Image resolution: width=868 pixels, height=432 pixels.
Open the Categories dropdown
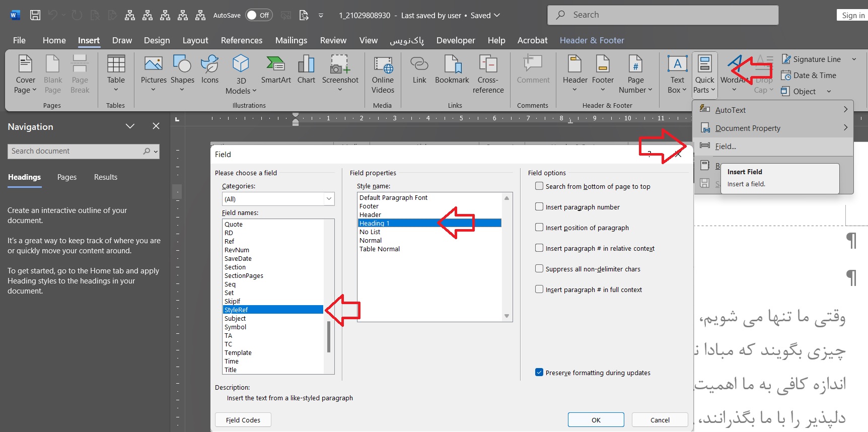click(278, 199)
